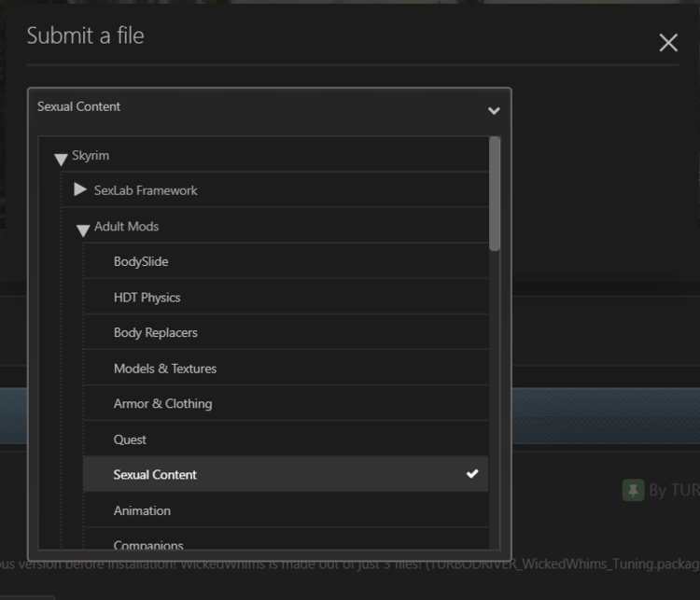The width and height of the screenshot is (700, 600).
Task: Choose the Companions category
Action: coord(286,539)
